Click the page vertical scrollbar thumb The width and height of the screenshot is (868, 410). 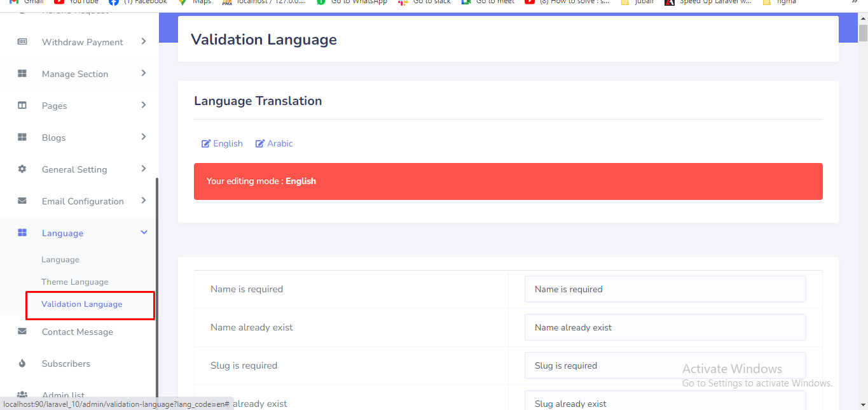[863, 32]
